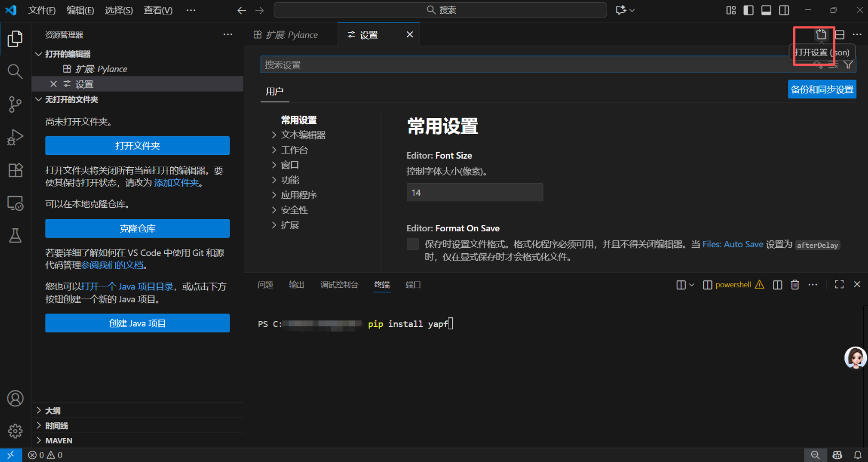
Task: Expand the 大纲 section
Action: [137, 410]
